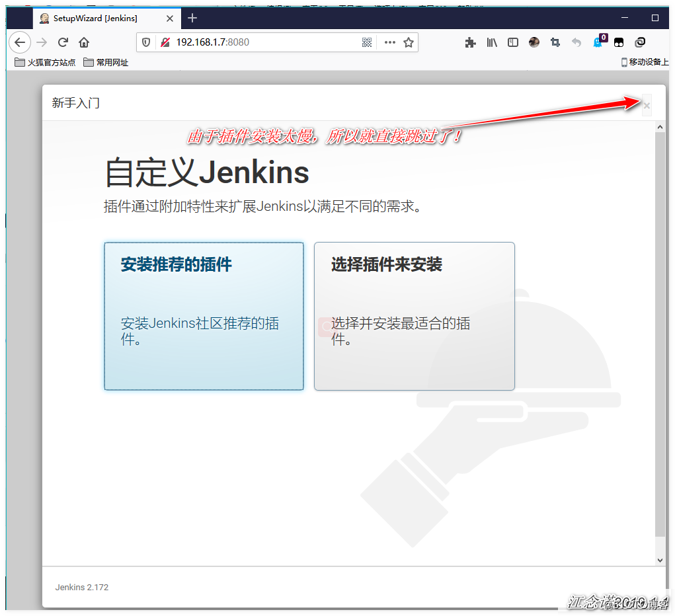Go back with the browser back arrow
The image size is (675, 616).
[x=20, y=42]
